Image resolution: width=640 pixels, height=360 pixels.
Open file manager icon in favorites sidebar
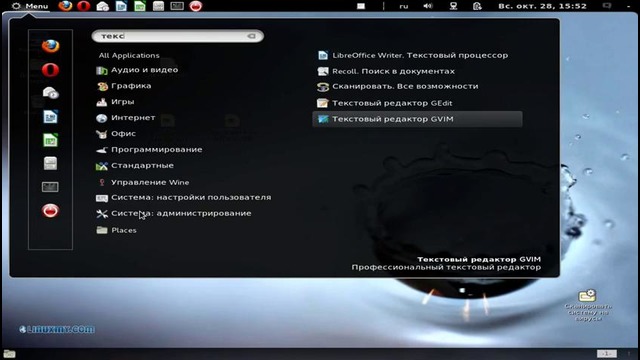[51, 164]
